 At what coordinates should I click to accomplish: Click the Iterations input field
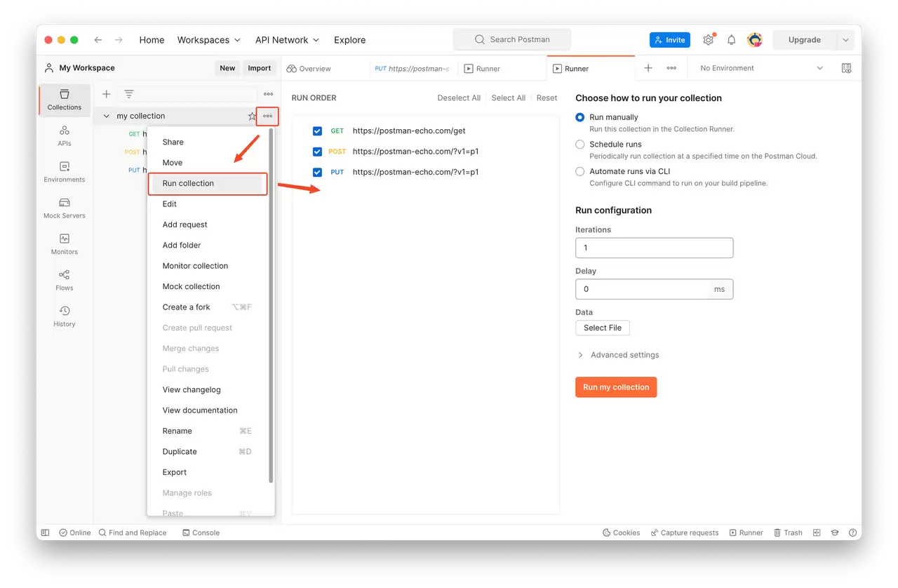coord(654,248)
